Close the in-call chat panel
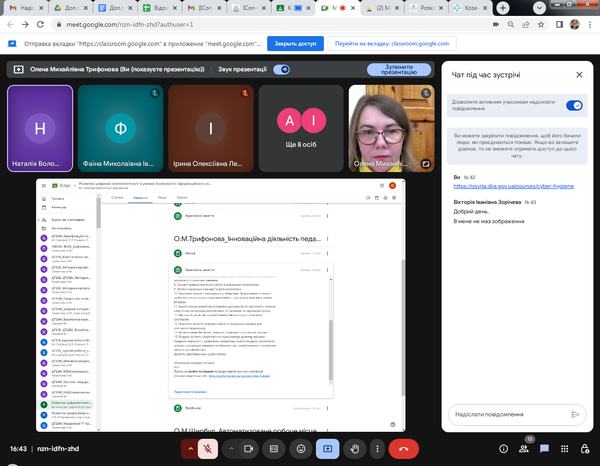Image resolution: width=600 pixels, height=466 pixels. click(x=578, y=74)
